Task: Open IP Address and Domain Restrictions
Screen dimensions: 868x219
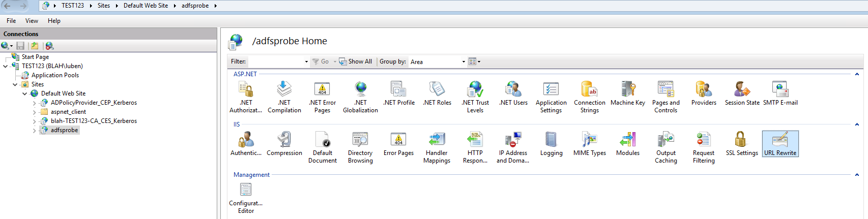Action: tap(513, 147)
